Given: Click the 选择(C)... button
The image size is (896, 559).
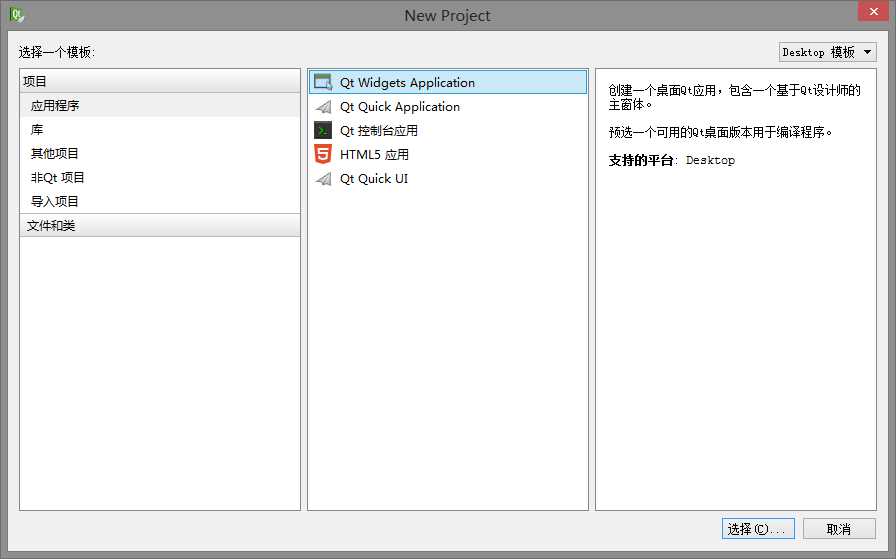Looking at the screenshot, I should (758, 529).
